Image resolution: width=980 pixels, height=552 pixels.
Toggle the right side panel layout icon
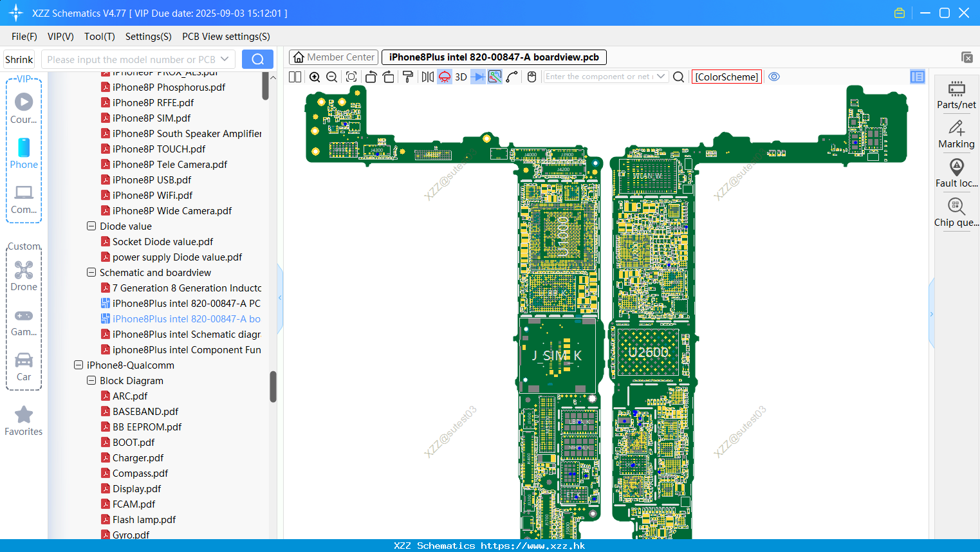918,77
